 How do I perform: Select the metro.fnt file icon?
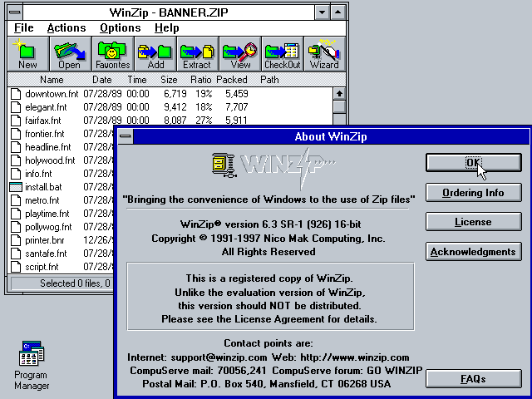tap(16, 200)
